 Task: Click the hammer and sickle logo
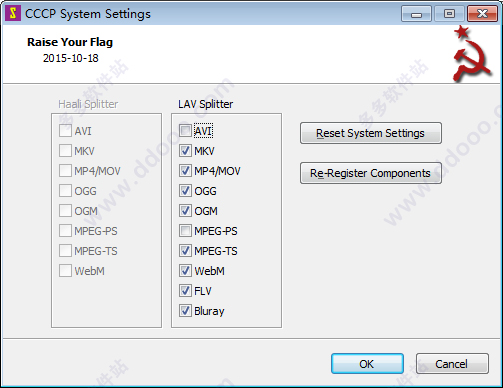click(x=471, y=54)
